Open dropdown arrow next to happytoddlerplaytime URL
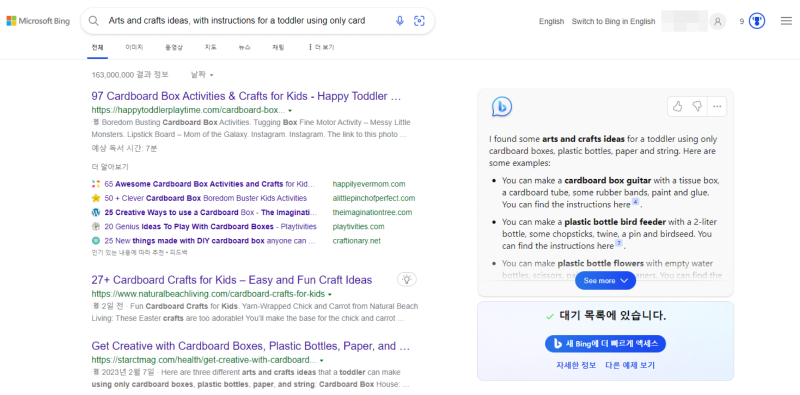 [x=290, y=110]
